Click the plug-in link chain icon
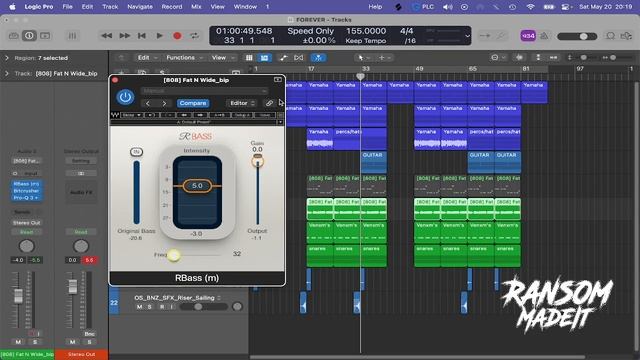640x360 pixels. (269, 103)
